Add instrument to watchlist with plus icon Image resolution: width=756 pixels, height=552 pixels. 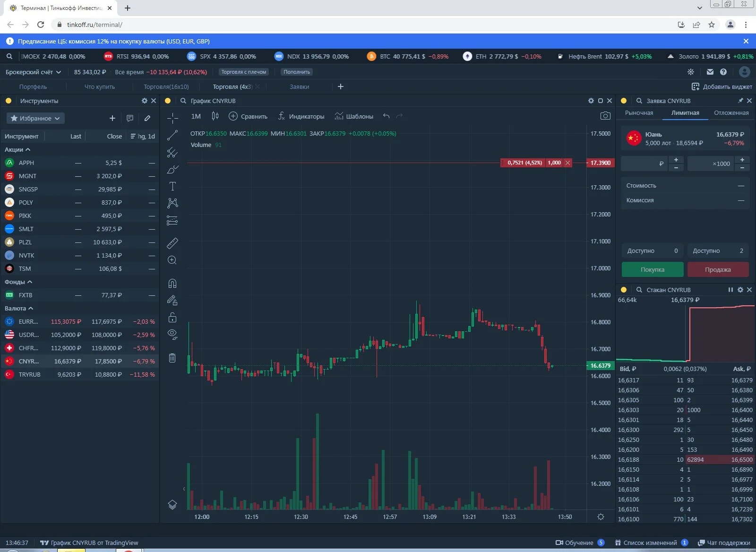112,118
